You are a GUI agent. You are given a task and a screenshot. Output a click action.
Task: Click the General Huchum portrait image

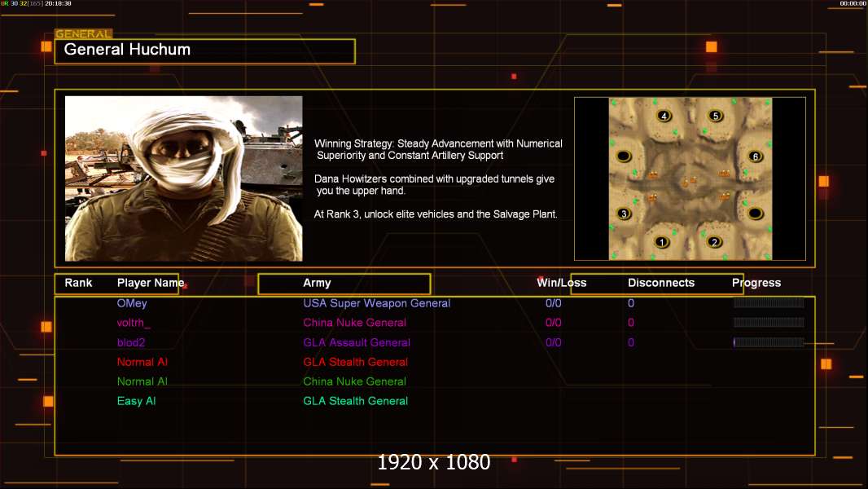[x=183, y=178]
